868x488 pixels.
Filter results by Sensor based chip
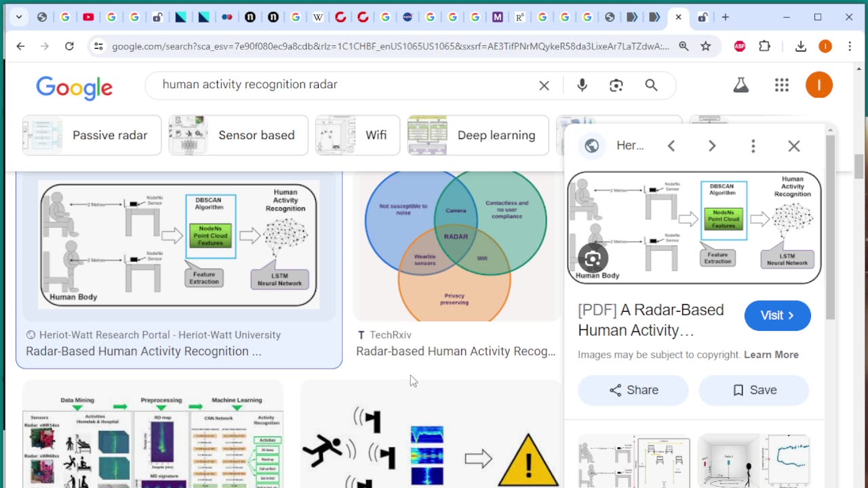coord(239,135)
